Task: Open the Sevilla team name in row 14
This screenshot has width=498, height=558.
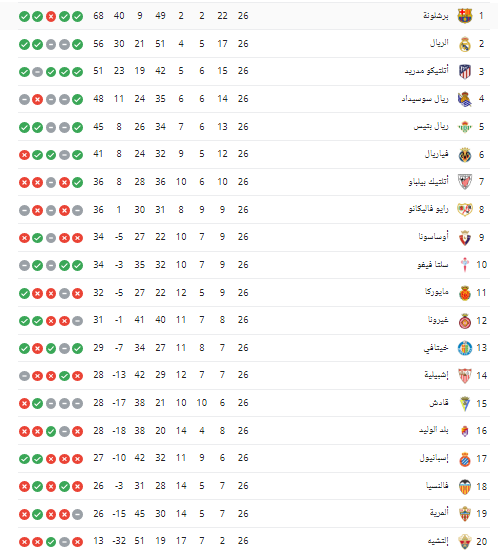Action: [x=436, y=375]
